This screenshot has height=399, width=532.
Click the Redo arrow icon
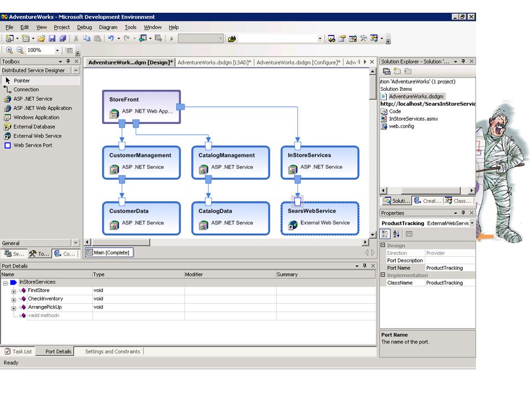pyautogui.click(x=126, y=39)
